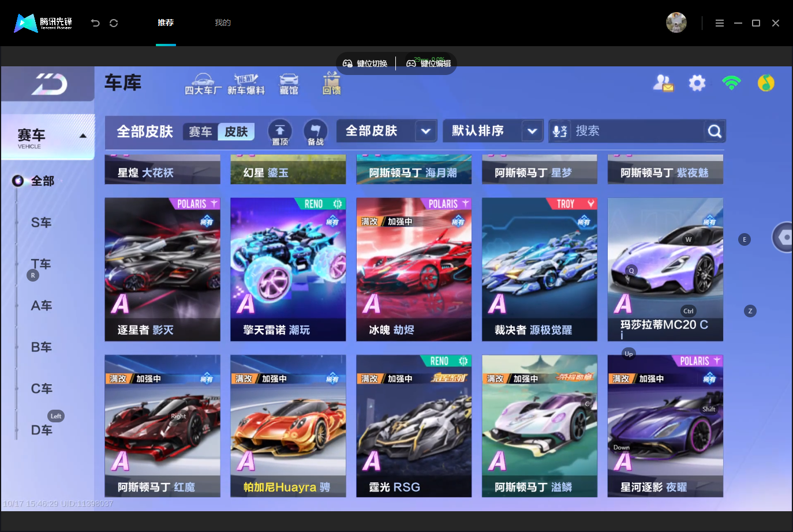Image resolution: width=793 pixels, height=532 pixels.
Task: Click the 回馈 gift box icon
Action: [331, 84]
